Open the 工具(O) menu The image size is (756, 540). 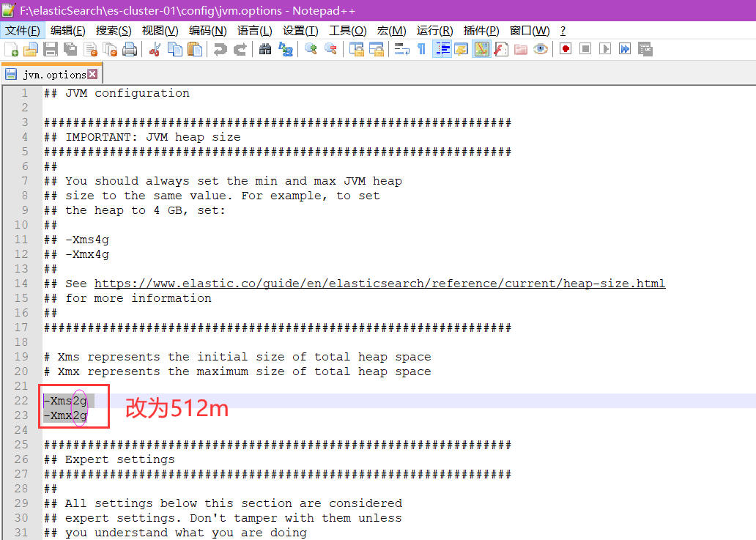click(x=348, y=31)
